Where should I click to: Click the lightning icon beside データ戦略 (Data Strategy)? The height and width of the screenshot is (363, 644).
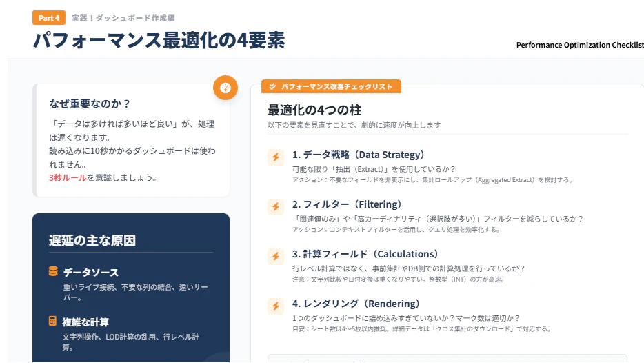click(x=276, y=157)
